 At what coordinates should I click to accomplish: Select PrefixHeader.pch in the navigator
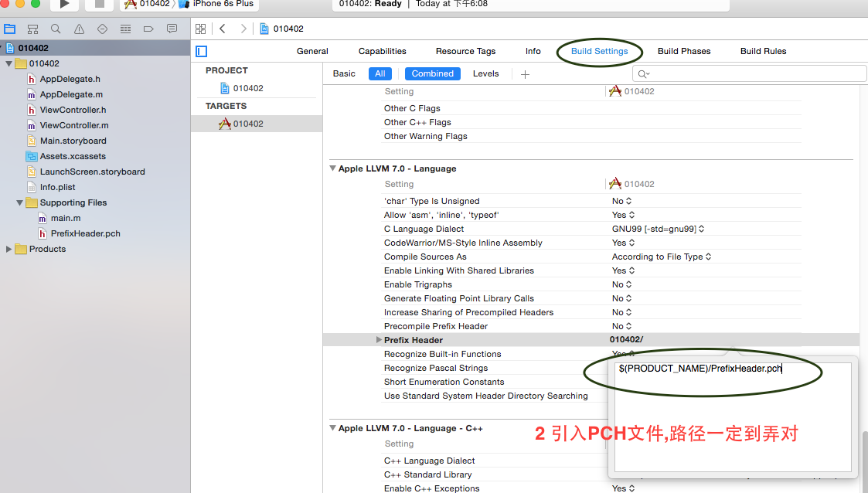(85, 233)
